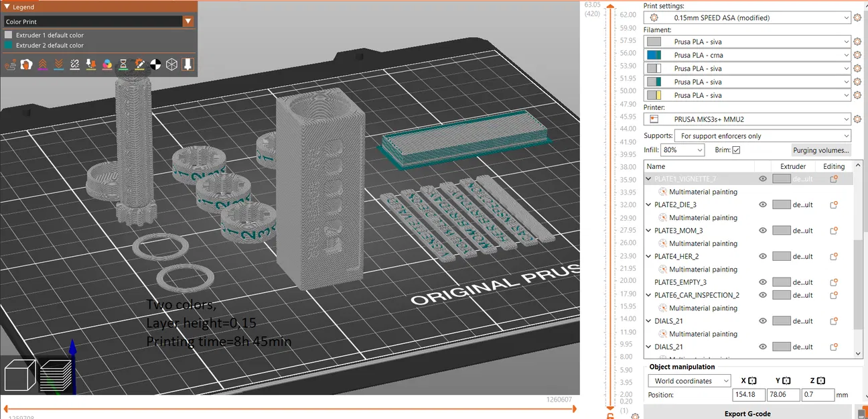The image size is (868, 419).
Task: Click the X position field showing 154.18
Action: point(749,395)
